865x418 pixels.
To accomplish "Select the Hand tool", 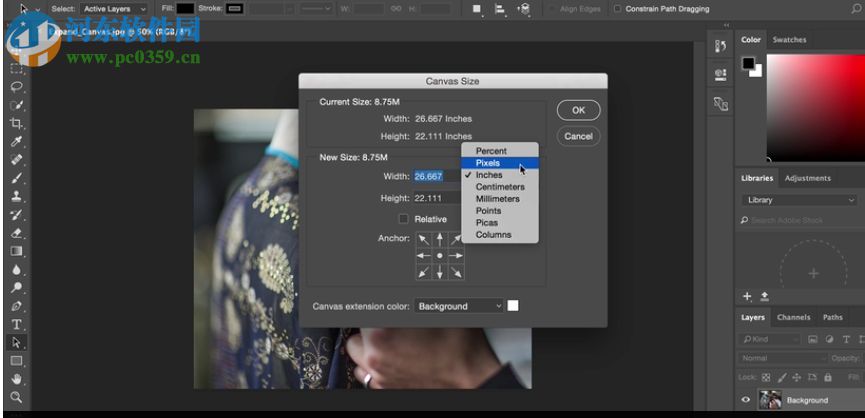I will [x=17, y=379].
